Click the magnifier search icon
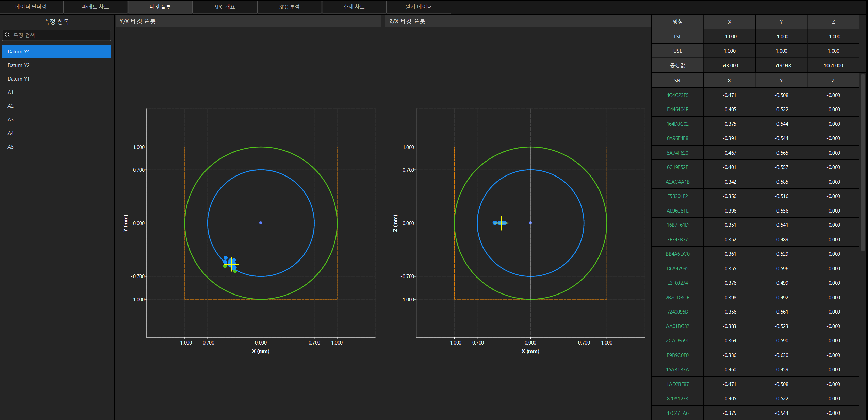868x420 pixels. (x=7, y=35)
